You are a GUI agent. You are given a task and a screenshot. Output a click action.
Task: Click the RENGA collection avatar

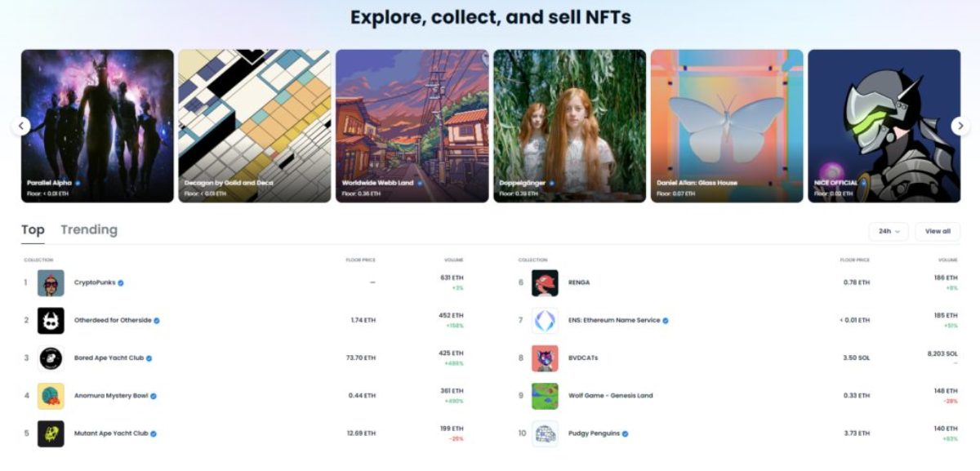pos(545,282)
